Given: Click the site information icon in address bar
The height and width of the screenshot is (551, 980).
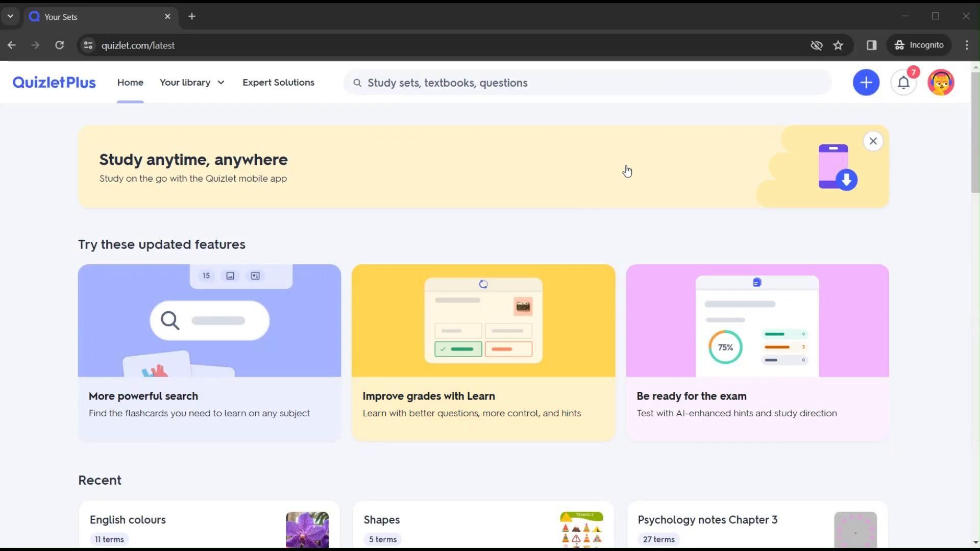Looking at the screenshot, I should [88, 45].
